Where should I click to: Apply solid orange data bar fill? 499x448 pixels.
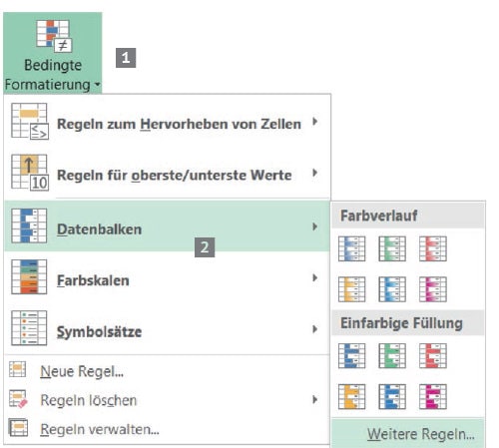(x=351, y=396)
